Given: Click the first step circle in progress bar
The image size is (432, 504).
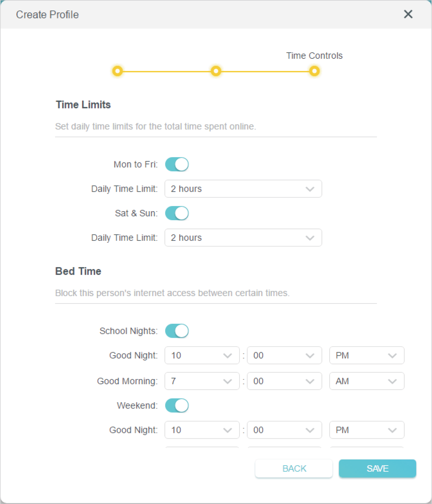Looking at the screenshot, I should 118,71.
